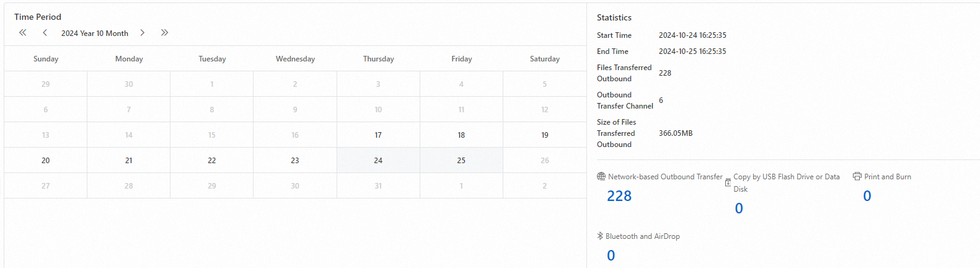This screenshot has width=980, height=268.
Task: Pick October 18 on the calendar
Action: click(x=461, y=135)
